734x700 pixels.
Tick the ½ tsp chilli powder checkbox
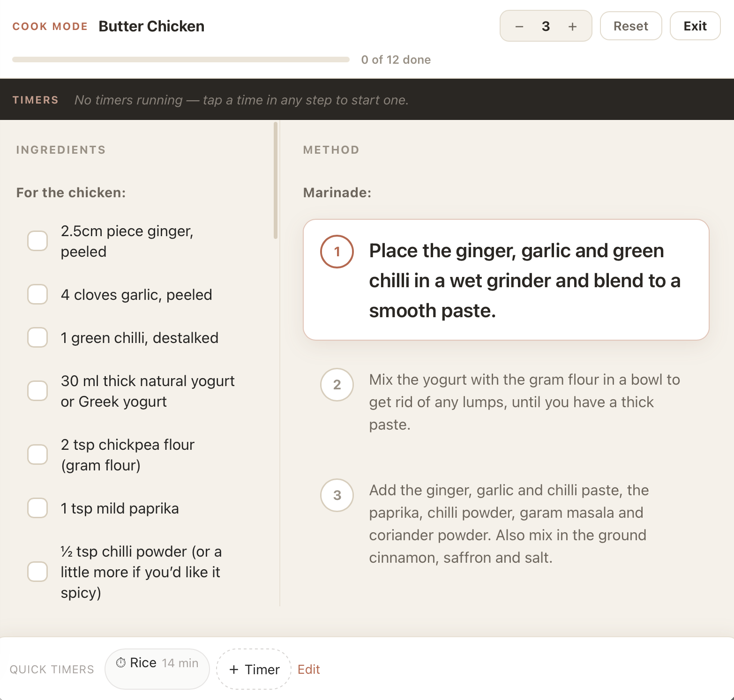point(37,572)
